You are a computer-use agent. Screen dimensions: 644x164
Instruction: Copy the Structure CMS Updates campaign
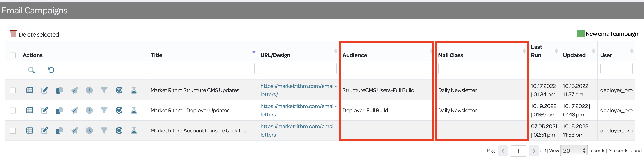tap(60, 90)
